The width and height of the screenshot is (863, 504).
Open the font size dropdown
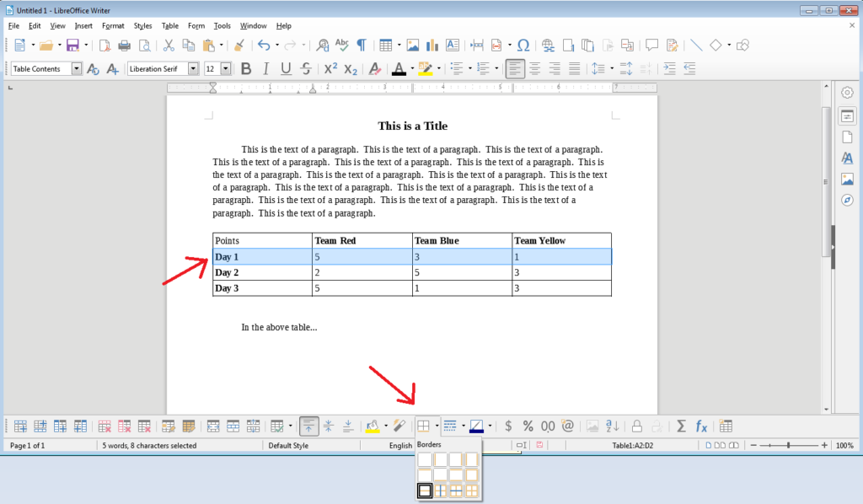click(x=227, y=69)
